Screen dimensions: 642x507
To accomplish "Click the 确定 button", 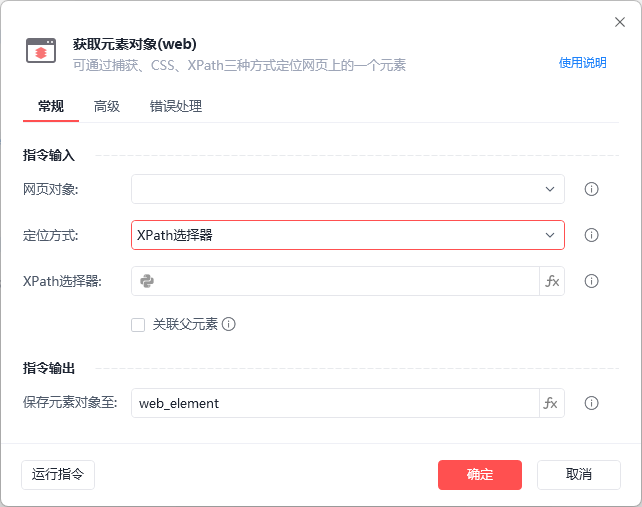I will click(x=480, y=474).
